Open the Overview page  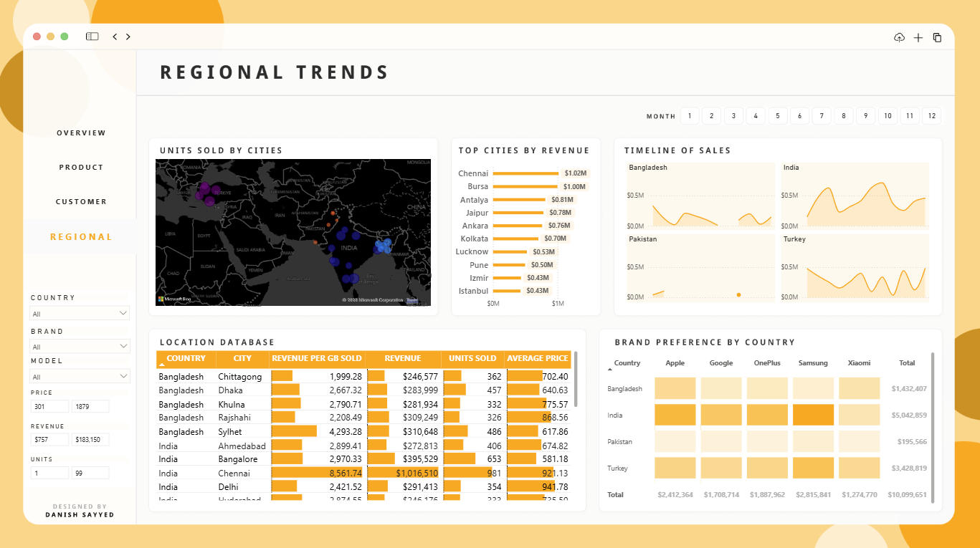tap(81, 133)
